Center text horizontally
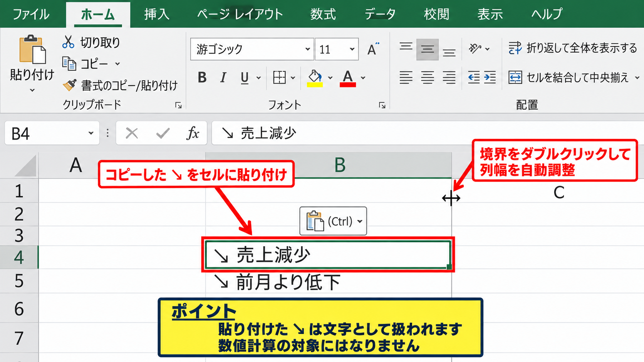The width and height of the screenshot is (644, 362). [x=428, y=78]
